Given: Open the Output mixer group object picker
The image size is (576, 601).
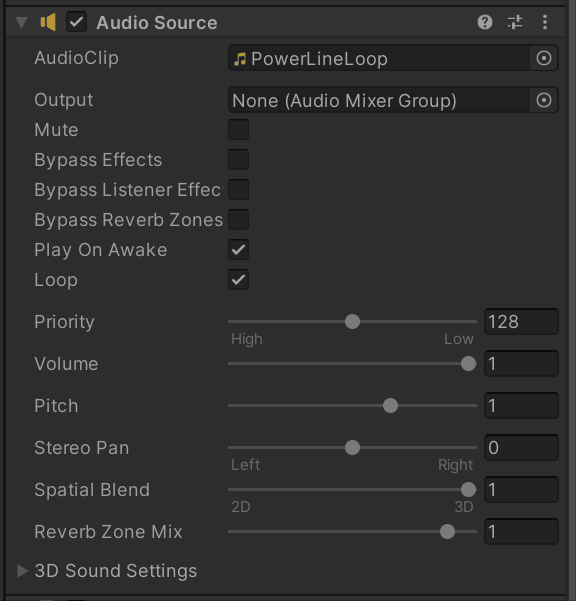Looking at the screenshot, I should [544, 100].
